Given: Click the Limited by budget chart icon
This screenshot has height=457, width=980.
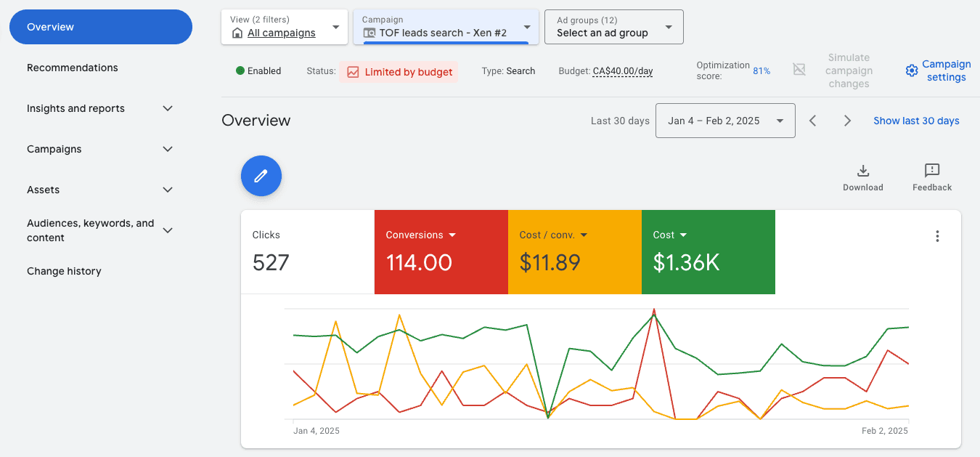Looking at the screenshot, I should tap(353, 72).
